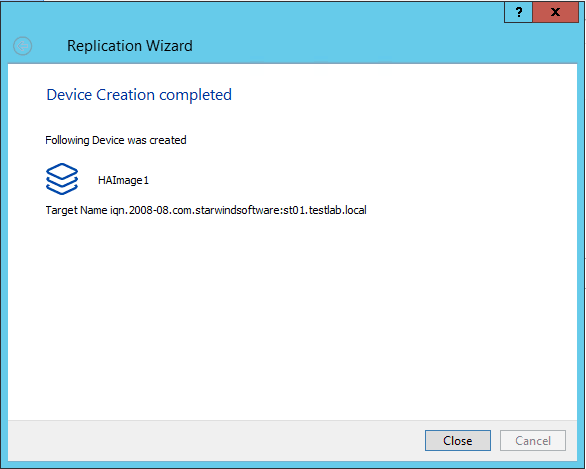This screenshot has height=469, width=586.
Task: Select the stacked layers HAImage1 device icon
Action: point(62,179)
